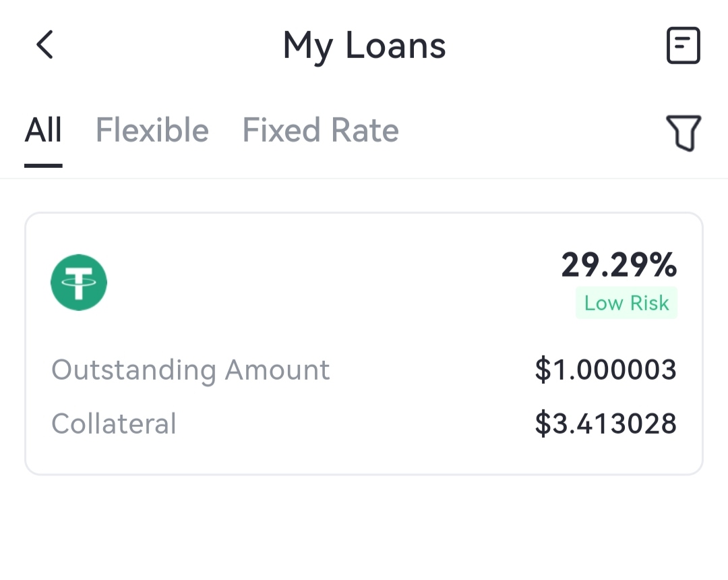Tap the Outstanding Amount label
The width and height of the screenshot is (728, 580).
tap(191, 370)
